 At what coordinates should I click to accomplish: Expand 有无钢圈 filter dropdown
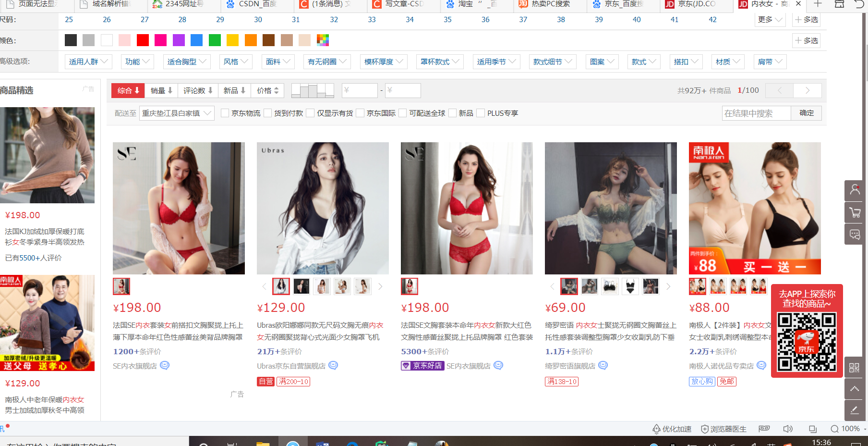[327, 62]
